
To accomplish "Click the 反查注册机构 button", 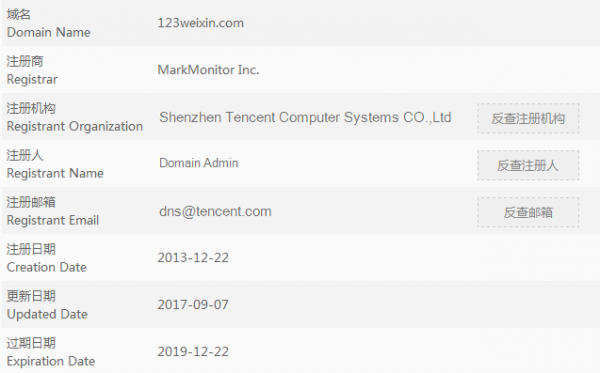I will 528,118.
